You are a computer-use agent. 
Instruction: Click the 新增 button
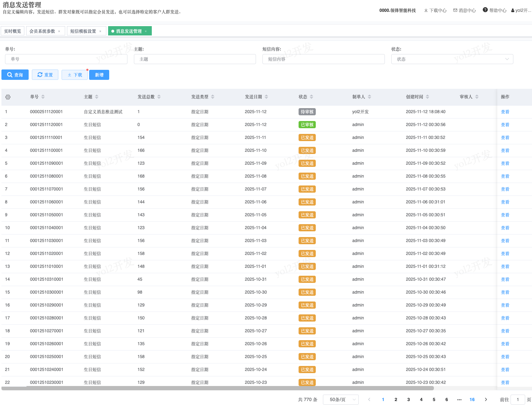click(x=99, y=75)
